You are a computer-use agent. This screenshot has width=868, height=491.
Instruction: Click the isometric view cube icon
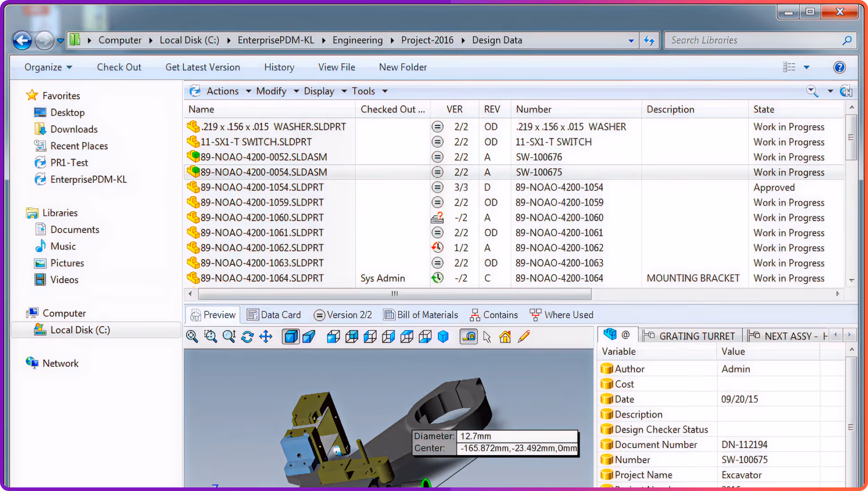(x=443, y=336)
